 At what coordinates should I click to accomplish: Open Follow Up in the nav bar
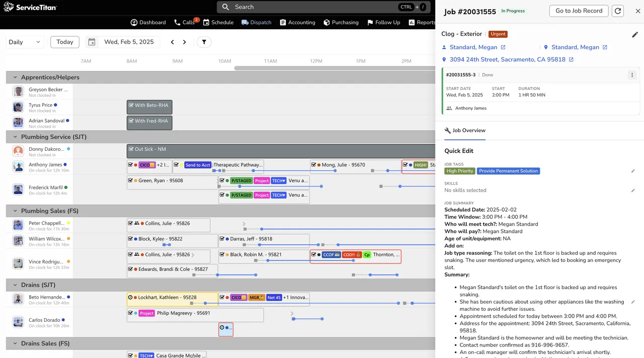coord(383,22)
